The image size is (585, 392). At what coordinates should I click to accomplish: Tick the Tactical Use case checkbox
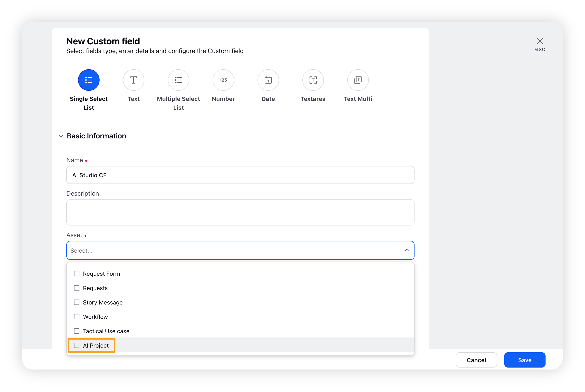77,331
